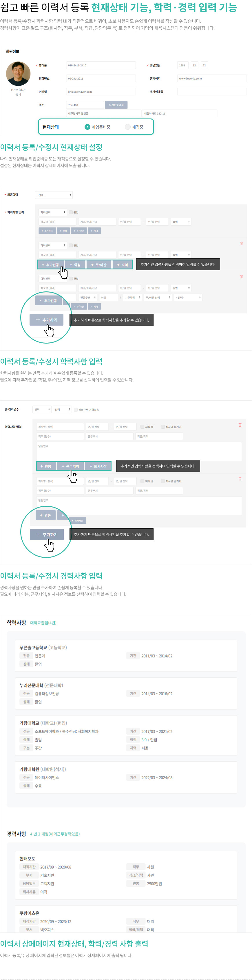Click the teal-highlighted + 퇴사사유 button
The width and height of the screenshot is (252, 980).
pos(98,466)
